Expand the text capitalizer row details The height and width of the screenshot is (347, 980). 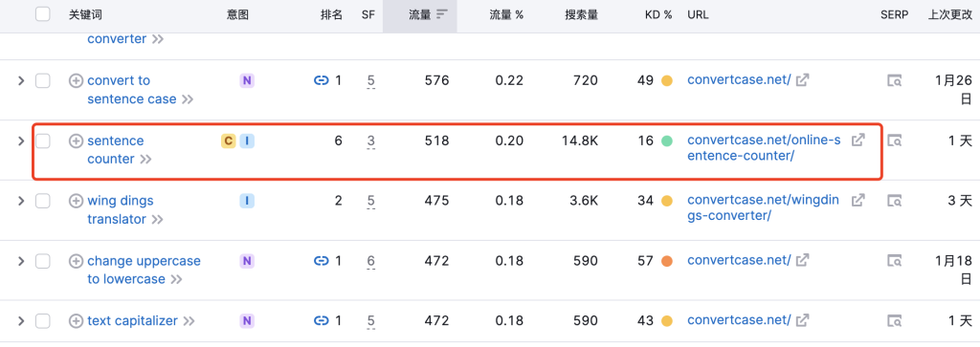coord(21,321)
